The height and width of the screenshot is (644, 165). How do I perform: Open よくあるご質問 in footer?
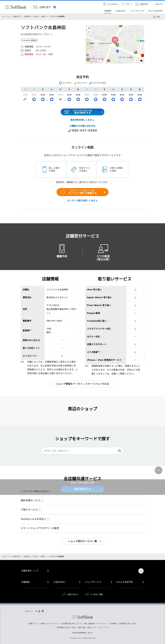[94, 595]
